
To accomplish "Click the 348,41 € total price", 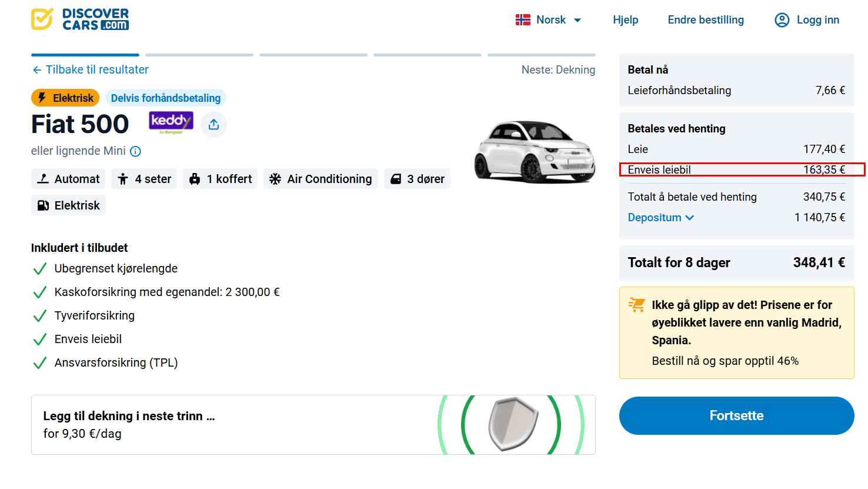I will [x=819, y=262].
